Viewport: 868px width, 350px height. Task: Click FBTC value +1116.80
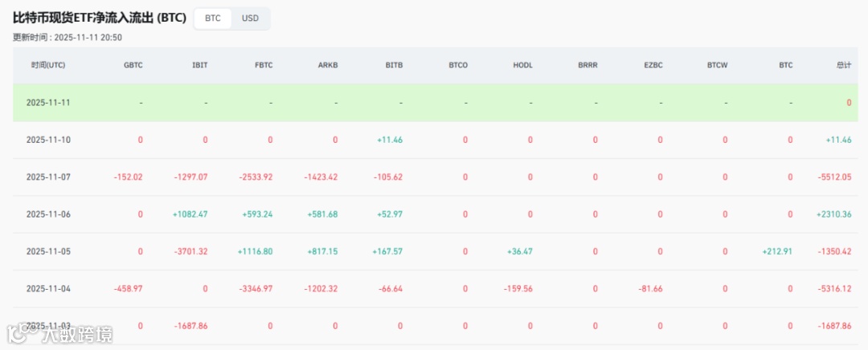[x=256, y=251]
